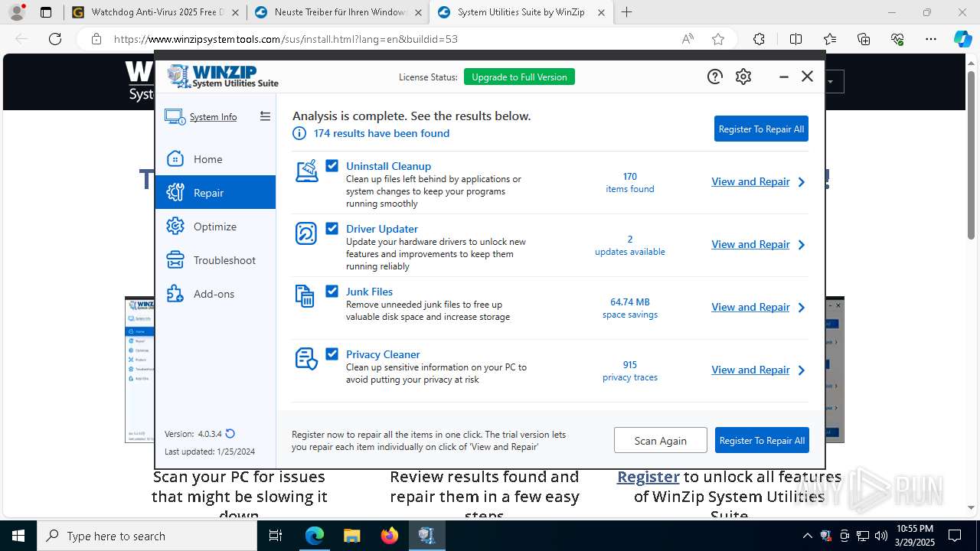Screen dimensions: 980x551
Task: Click WinZip Utilities taskbar icon
Action: [426, 536]
